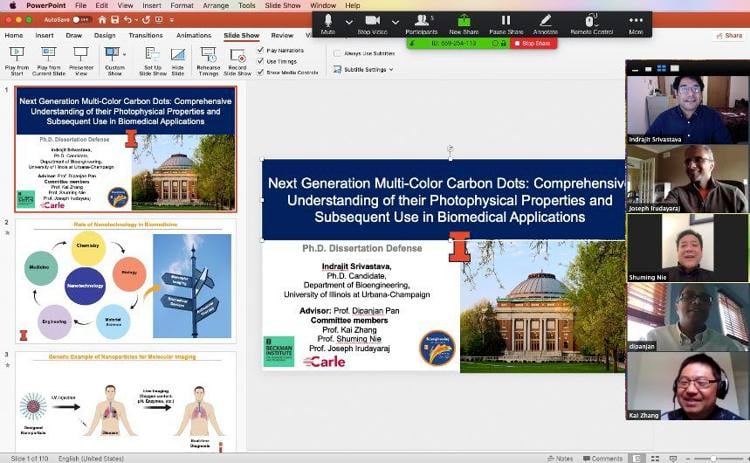Save the presentation with the disk icon
The height and width of the screenshot is (463, 750).
115,20
